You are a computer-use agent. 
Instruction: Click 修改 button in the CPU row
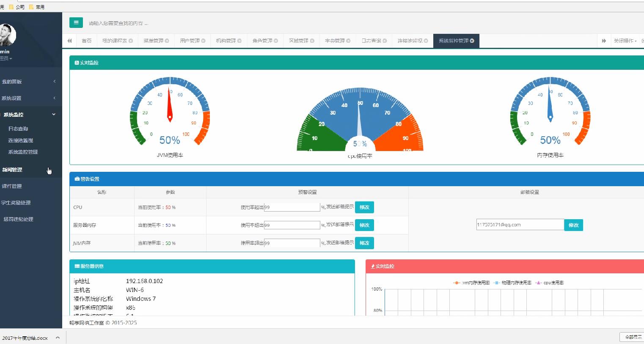point(364,207)
